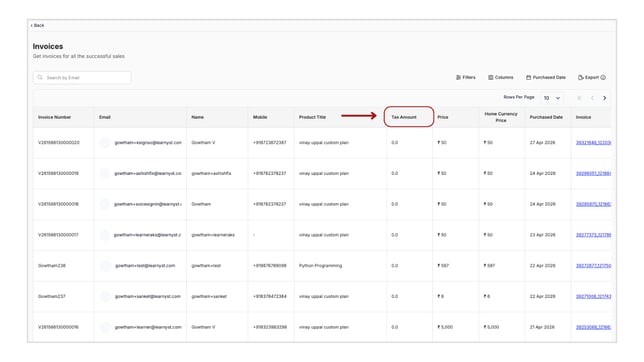This screenshot has height=362, width=644.
Task: Click the name gowtham+sanket
Action: coord(209,297)
